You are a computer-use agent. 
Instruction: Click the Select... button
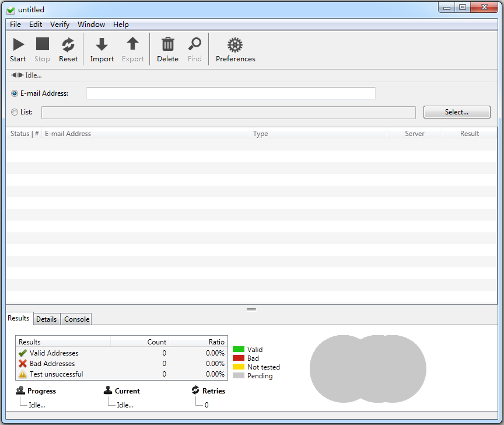(x=457, y=112)
